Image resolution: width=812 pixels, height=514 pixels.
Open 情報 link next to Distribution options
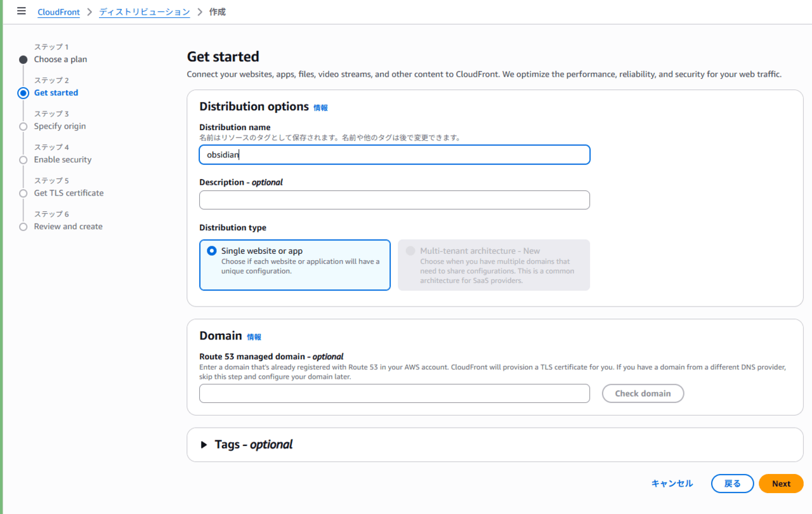tap(320, 108)
